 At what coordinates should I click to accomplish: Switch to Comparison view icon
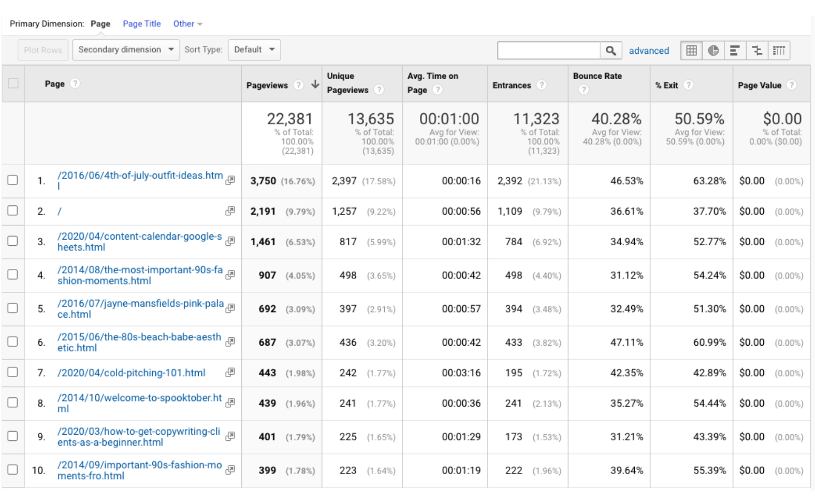(x=757, y=51)
